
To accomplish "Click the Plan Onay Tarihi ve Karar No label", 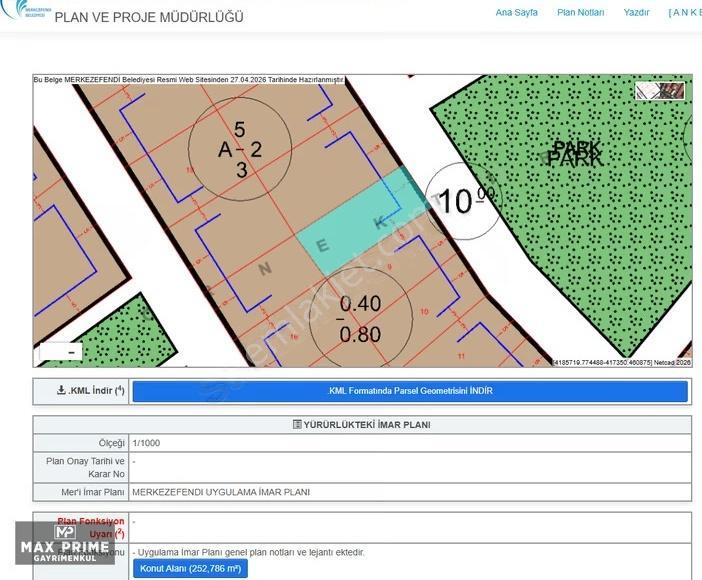I will click(x=86, y=468).
